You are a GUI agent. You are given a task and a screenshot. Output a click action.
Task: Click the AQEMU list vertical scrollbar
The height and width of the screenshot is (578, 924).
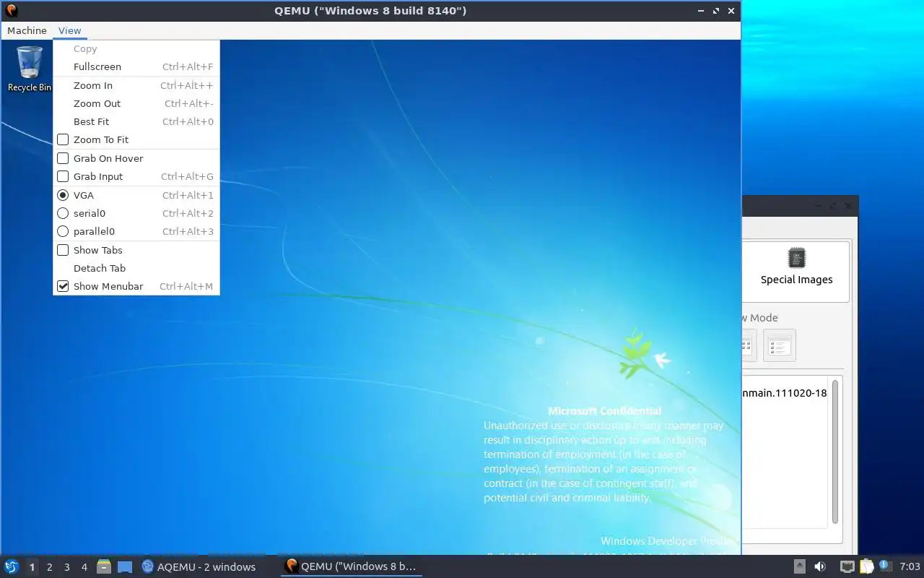click(x=835, y=452)
